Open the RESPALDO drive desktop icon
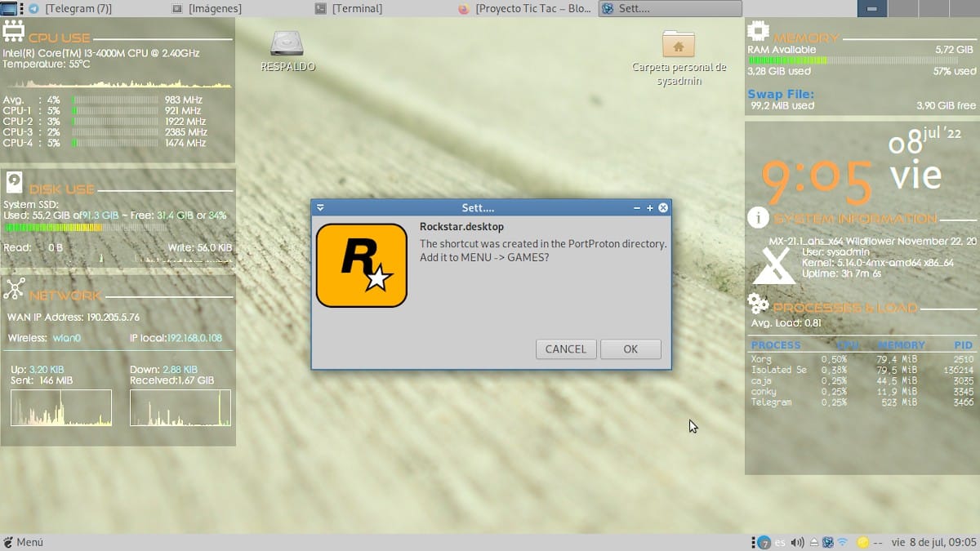This screenshot has height=551, width=980. point(287,51)
